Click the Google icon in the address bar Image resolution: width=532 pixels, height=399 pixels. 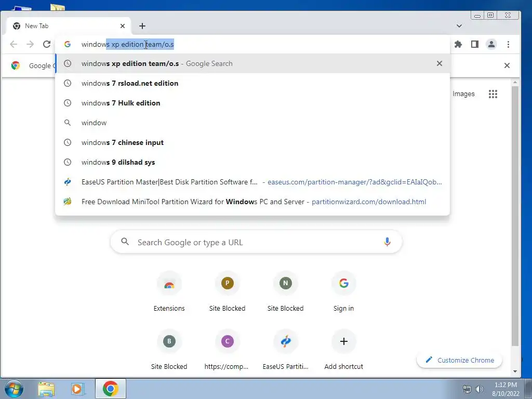(68, 44)
